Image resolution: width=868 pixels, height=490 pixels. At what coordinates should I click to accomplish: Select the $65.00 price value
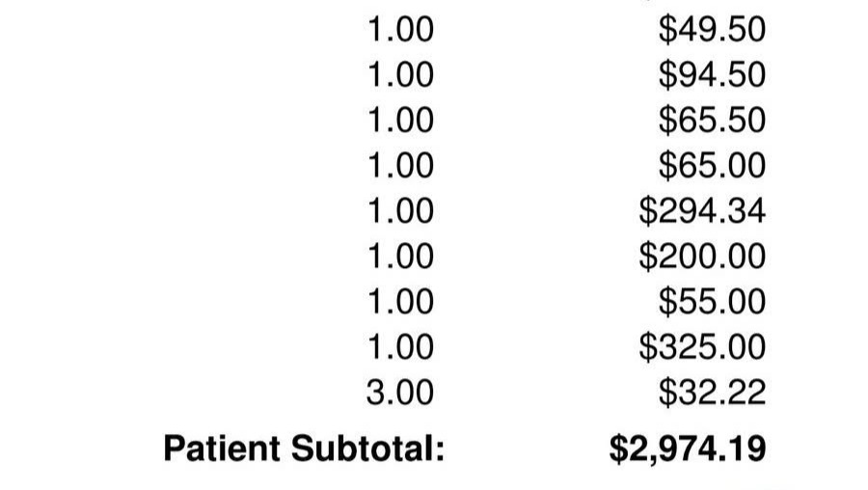click(712, 165)
